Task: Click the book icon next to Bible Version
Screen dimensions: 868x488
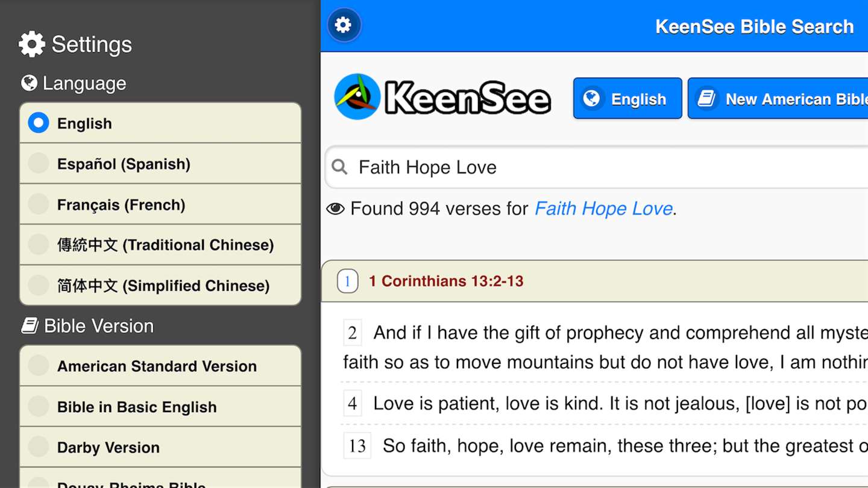Action: (30, 326)
